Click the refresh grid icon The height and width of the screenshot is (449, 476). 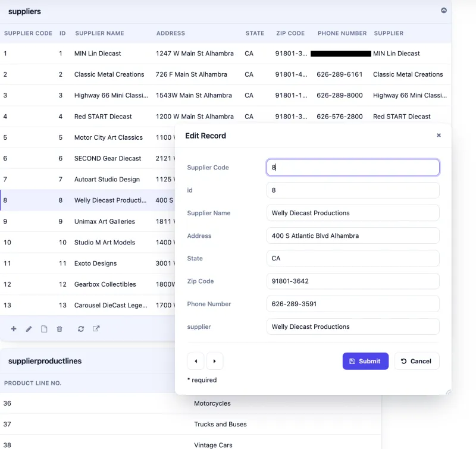81,328
